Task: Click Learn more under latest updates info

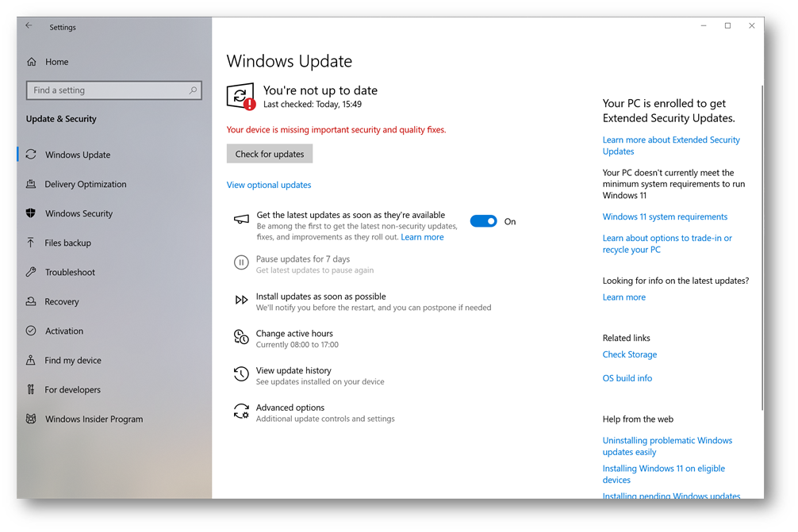Action: tap(624, 297)
